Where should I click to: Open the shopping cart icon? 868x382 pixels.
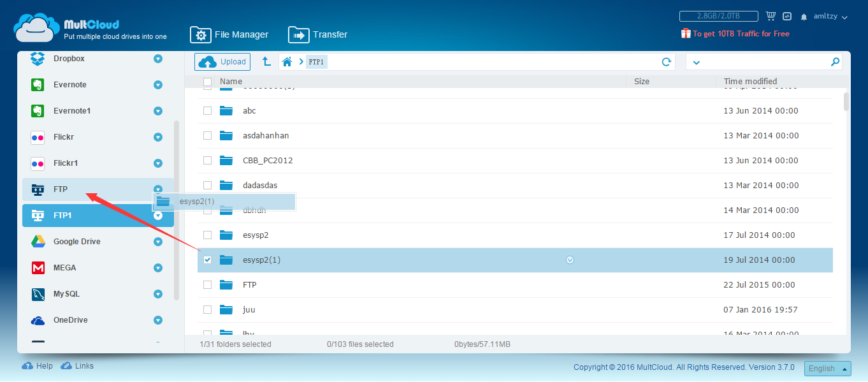[x=771, y=16]
